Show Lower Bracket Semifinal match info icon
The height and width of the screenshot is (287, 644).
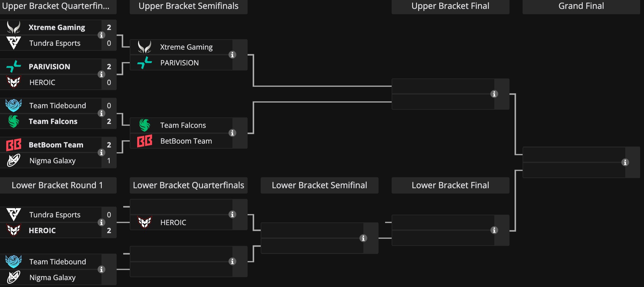coord(363,238)
